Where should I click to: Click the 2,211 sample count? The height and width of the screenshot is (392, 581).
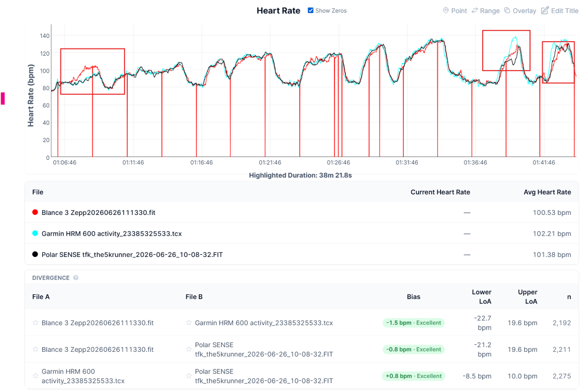[x=562, y=349]
